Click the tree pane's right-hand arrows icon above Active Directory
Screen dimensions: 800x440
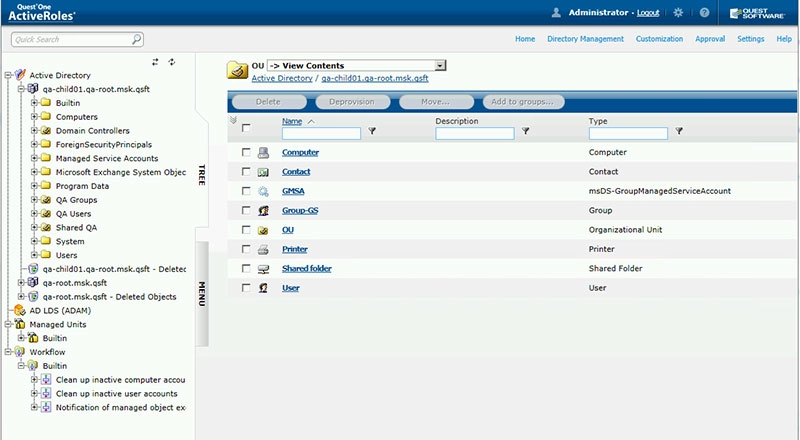172,62
